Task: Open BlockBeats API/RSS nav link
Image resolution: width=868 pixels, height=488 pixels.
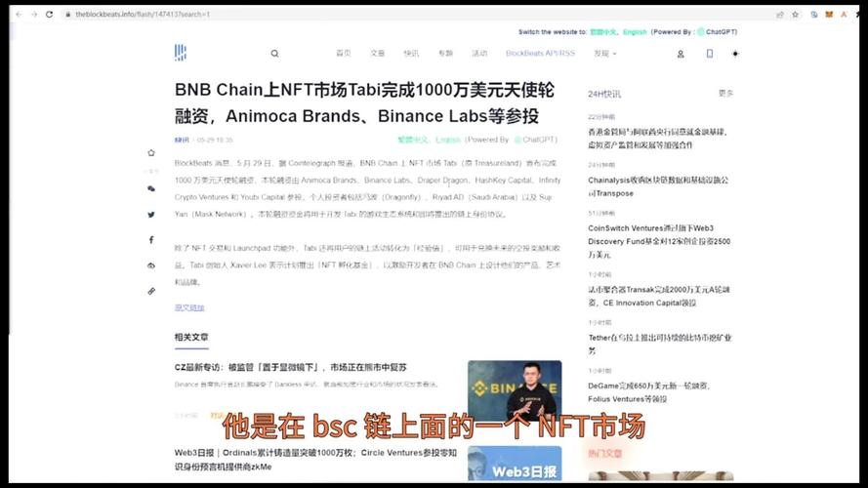Action: pyautogui.click(x=540, y=53)
